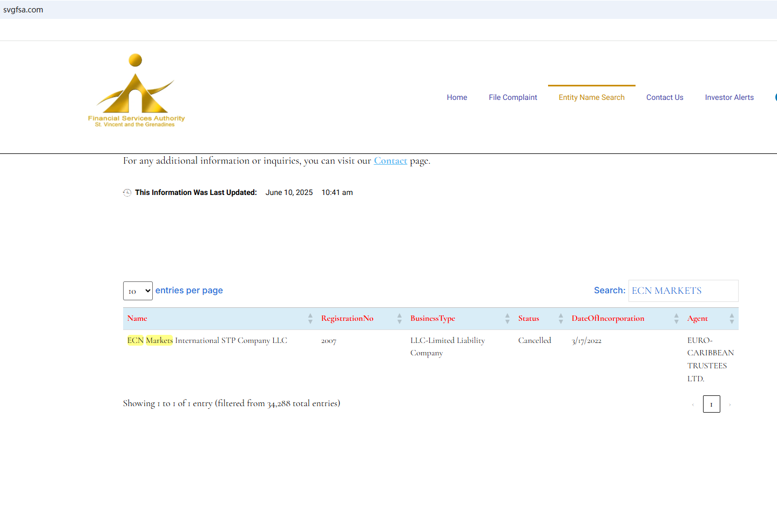Sort by DateOfIncorporation using its arrows

(x=676, y=319)
